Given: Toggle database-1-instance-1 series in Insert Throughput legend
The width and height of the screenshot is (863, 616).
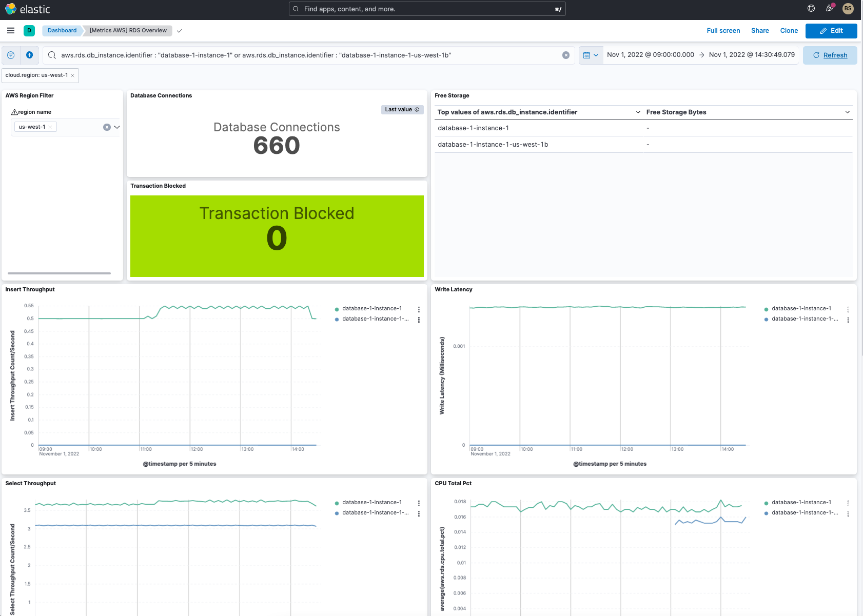Looking at the screenshot, I should coord(372,309).
